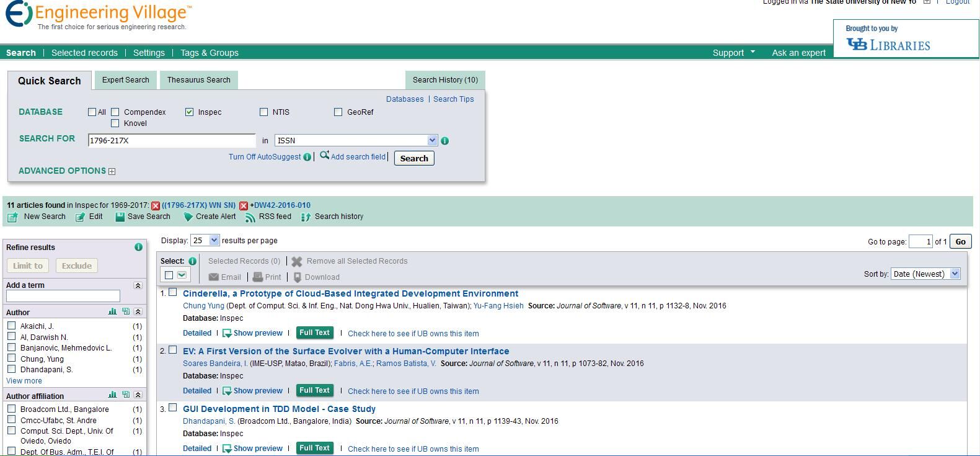Screen dimensions: 980x456
Task: Click the New Search icon
Action: click(12, 217)
